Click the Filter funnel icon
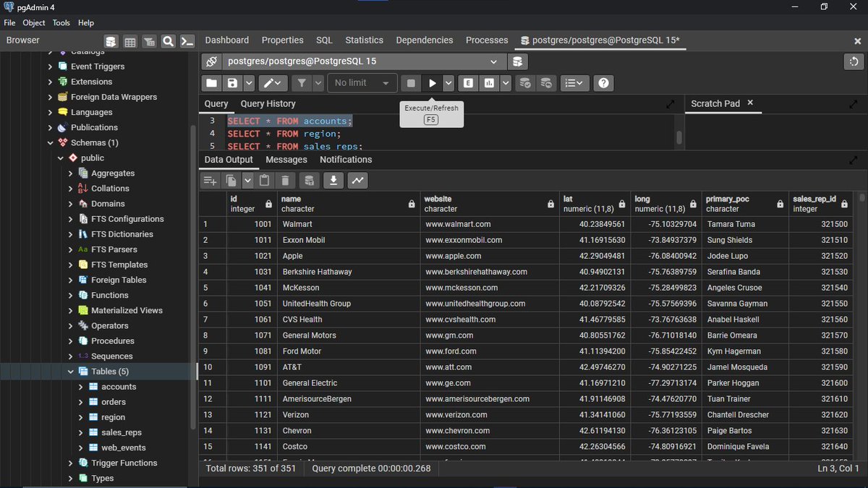868x488 pixels. (x=301, y=83)
